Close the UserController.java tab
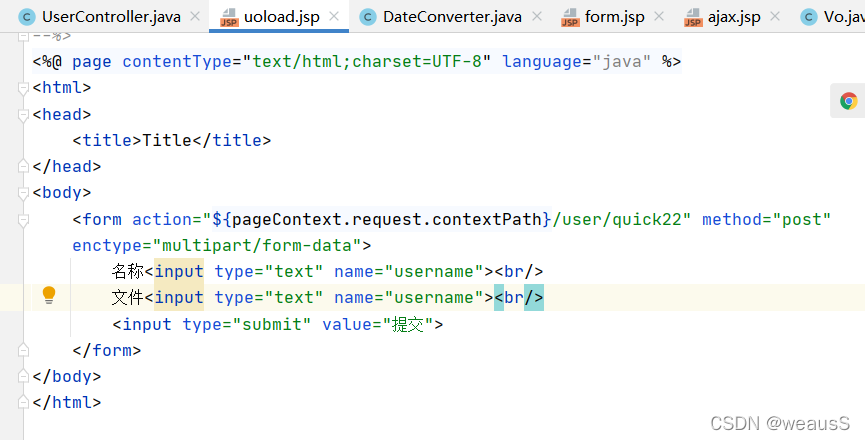Viewport: 865px width, 440px height. point(195,17)
